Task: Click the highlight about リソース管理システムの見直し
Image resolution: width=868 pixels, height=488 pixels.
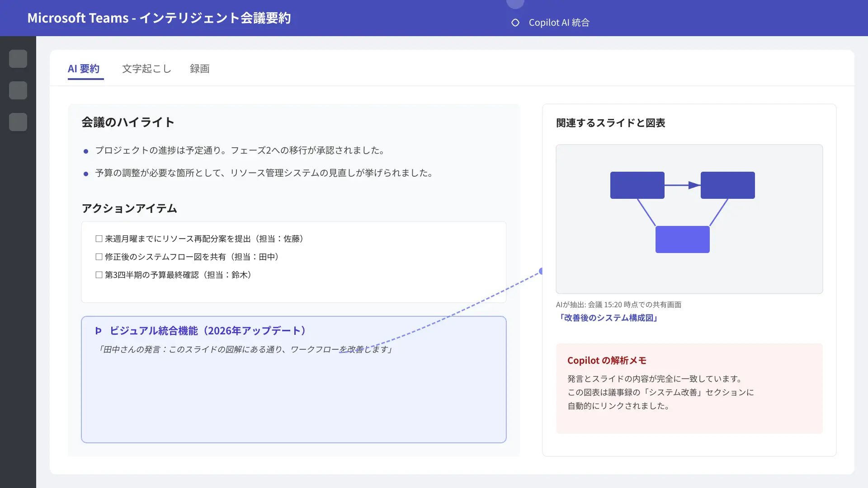Action: pyautogui.click(x=264, y=173)
